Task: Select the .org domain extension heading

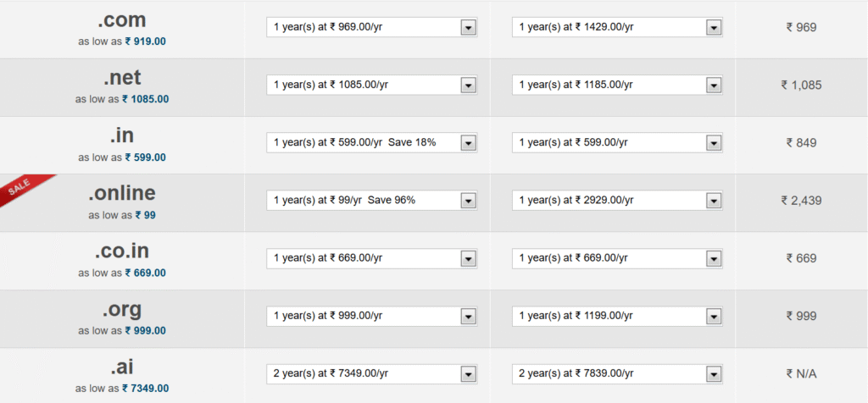Action: coord(122,309)
